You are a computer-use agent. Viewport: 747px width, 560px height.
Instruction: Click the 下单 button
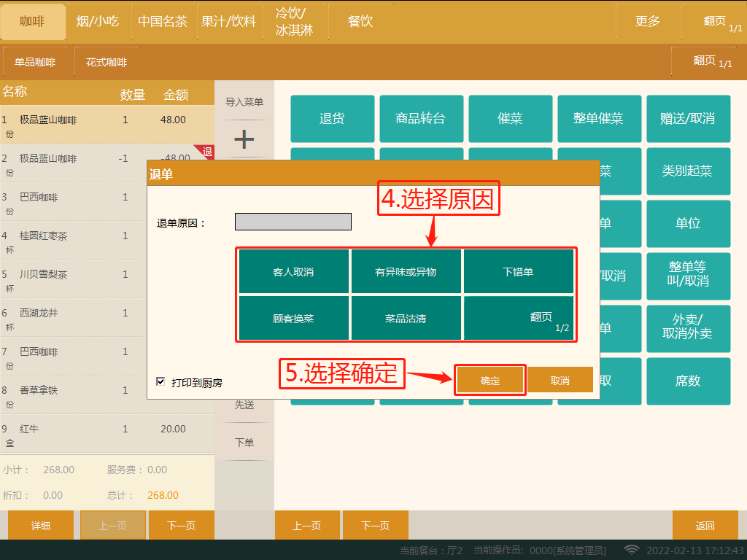coord(244,443)
